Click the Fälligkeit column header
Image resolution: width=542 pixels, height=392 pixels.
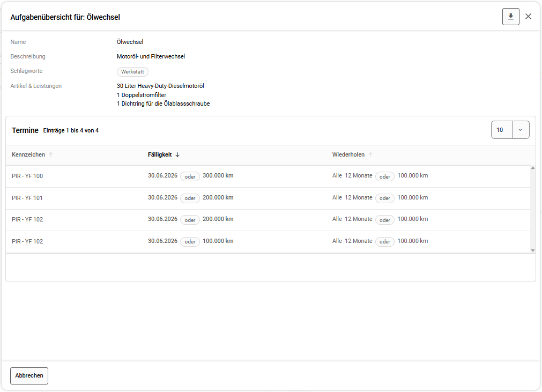pyautogui.click(x=160, y=155)
